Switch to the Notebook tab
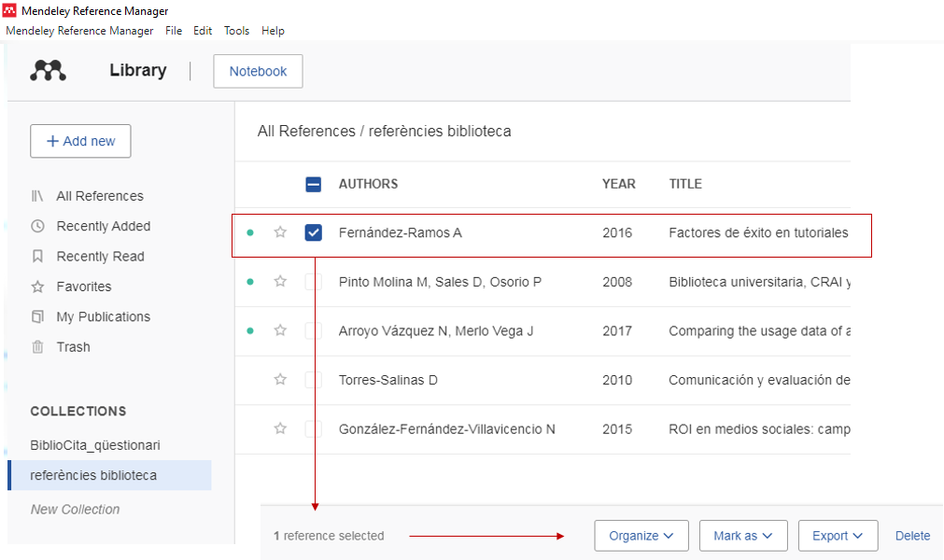 (258, 71)
